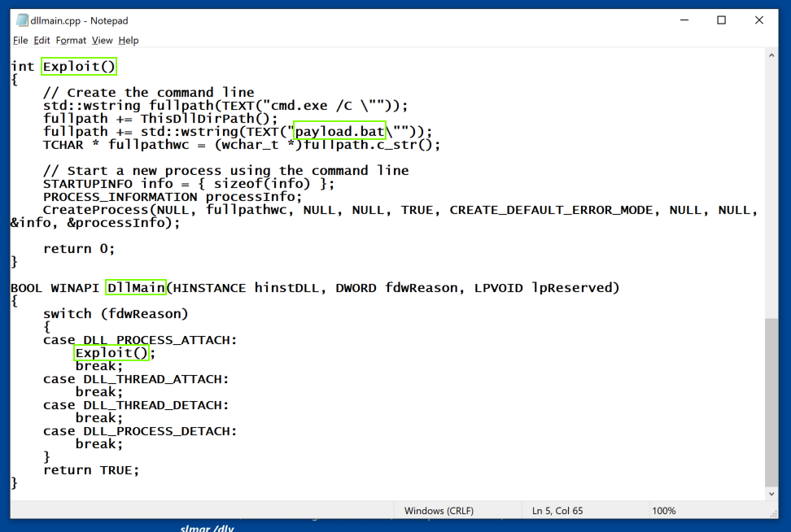Click the '100%' zoom status entry
Screen dimensions: 791x532
[663, 511]
